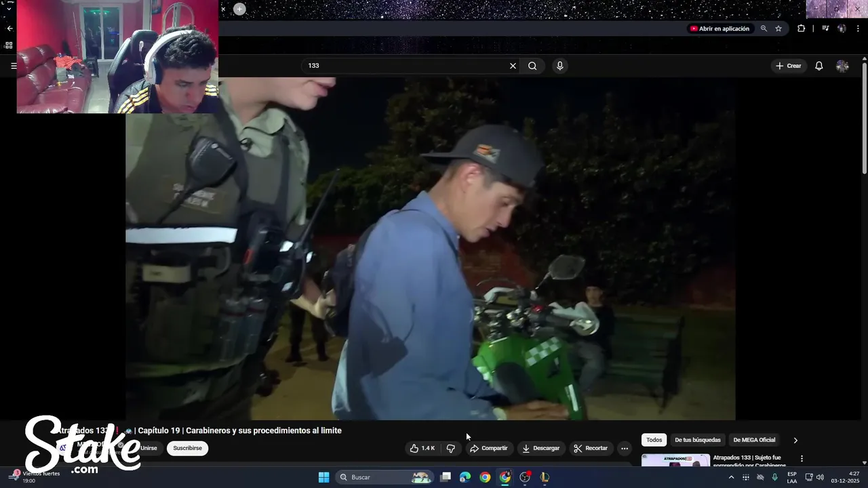This screenshot has height=488, width=868.
Task: Open YouTube notifications bell
Action: point(818,66)
